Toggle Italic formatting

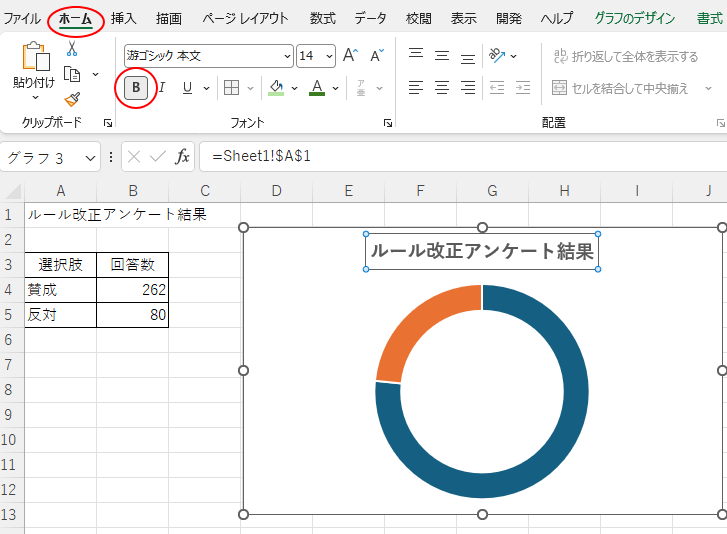coord(162,88)
